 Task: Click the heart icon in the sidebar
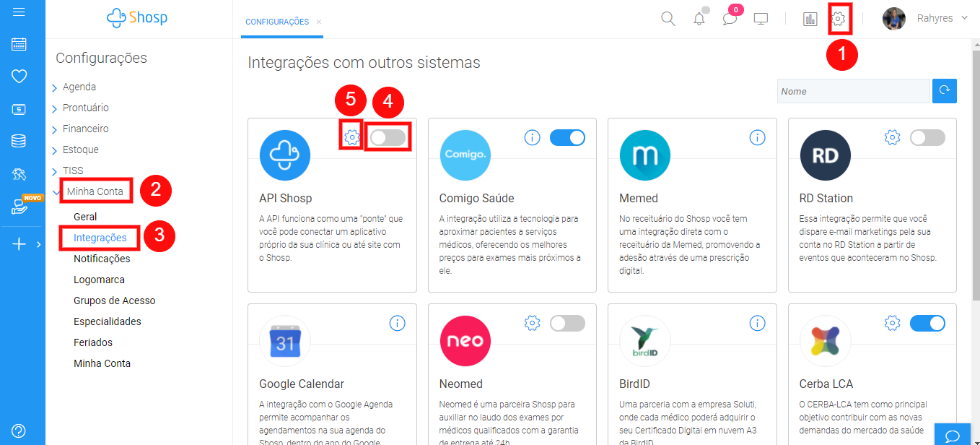[x=19, y=76]
